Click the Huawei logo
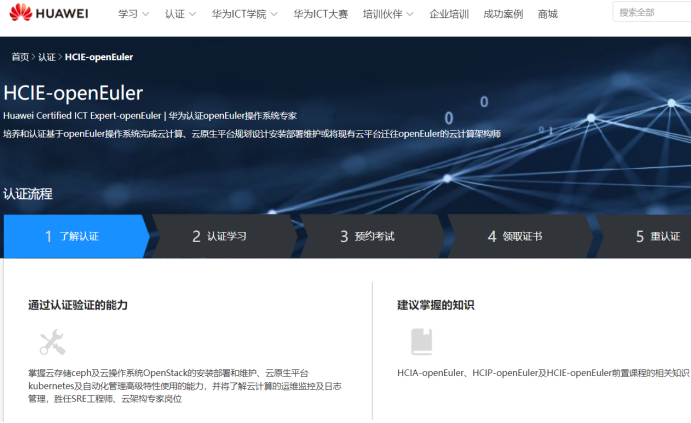 (48, 13)
